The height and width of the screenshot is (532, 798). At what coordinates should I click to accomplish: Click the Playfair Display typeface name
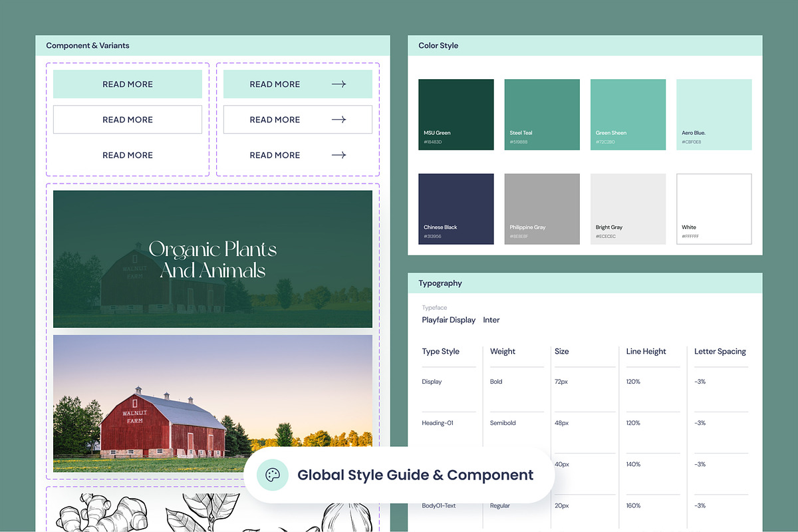click(x=449, y=320)
